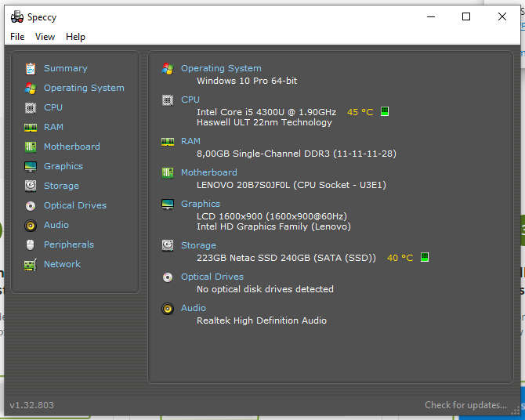Click the Peripherals mouse icon in sidebar
Screen dimensions: 525x420
[30, 244]
